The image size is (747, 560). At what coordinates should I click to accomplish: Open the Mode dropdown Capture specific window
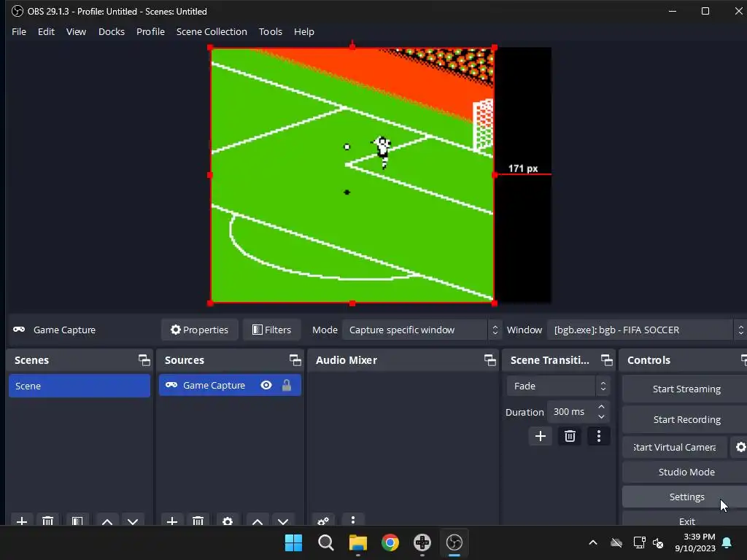pyautogui.click(x=421, y=330)
